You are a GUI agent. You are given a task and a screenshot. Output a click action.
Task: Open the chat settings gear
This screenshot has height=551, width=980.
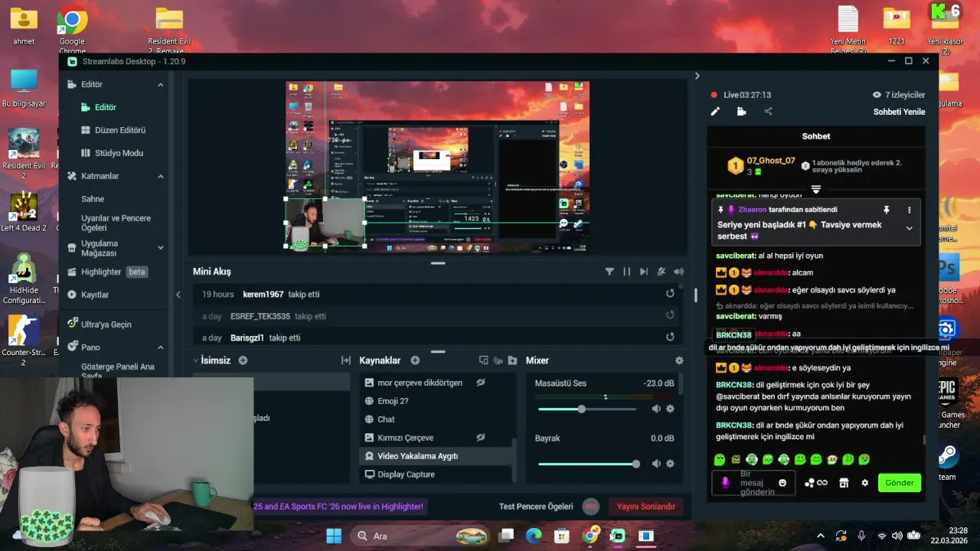click(x=865, y=483)
